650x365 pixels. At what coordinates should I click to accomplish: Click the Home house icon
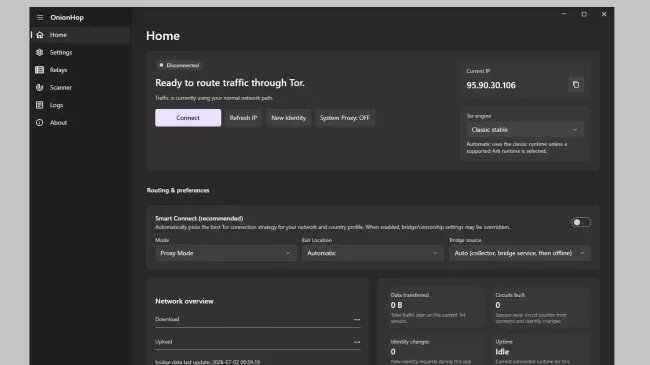click(x=40, y=35)
